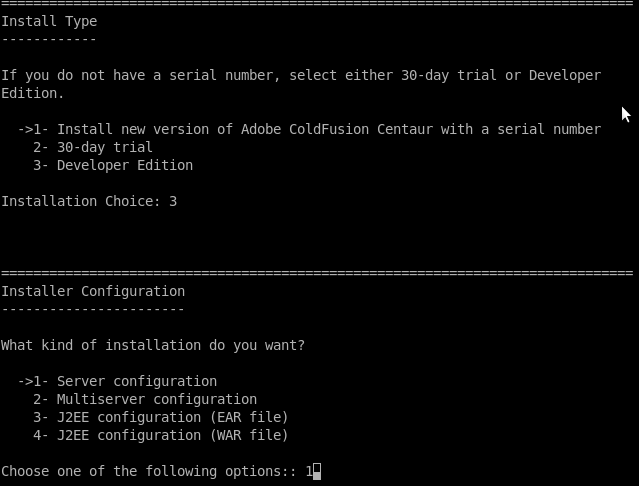The image size is (639, 486).
Task: Select the '2- Multiserver configuration' line
Action: (145, 399)
